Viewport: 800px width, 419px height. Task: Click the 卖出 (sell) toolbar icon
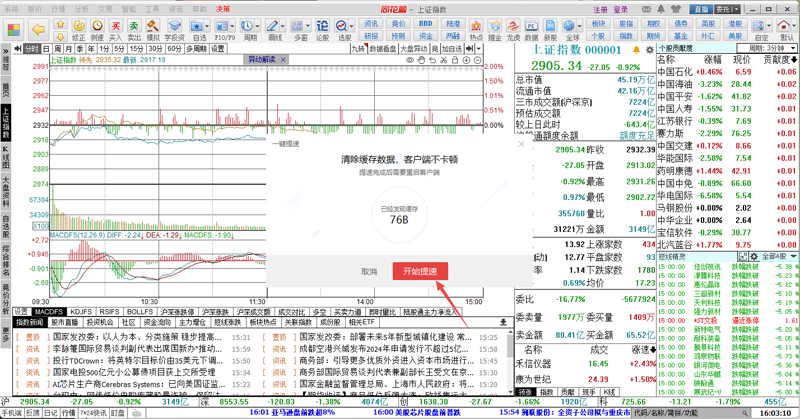tap(134, 30)
